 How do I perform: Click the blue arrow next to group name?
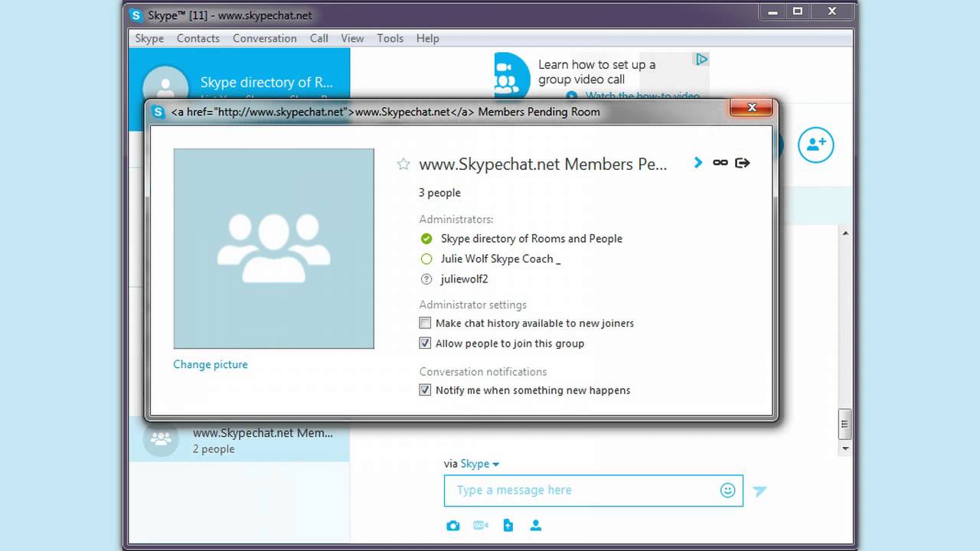pos(698,162)
